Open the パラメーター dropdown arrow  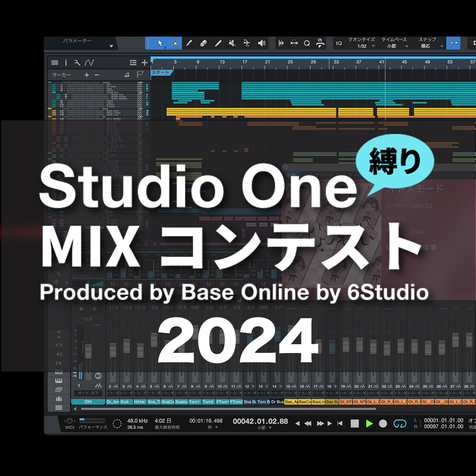(x=112, y=46)
